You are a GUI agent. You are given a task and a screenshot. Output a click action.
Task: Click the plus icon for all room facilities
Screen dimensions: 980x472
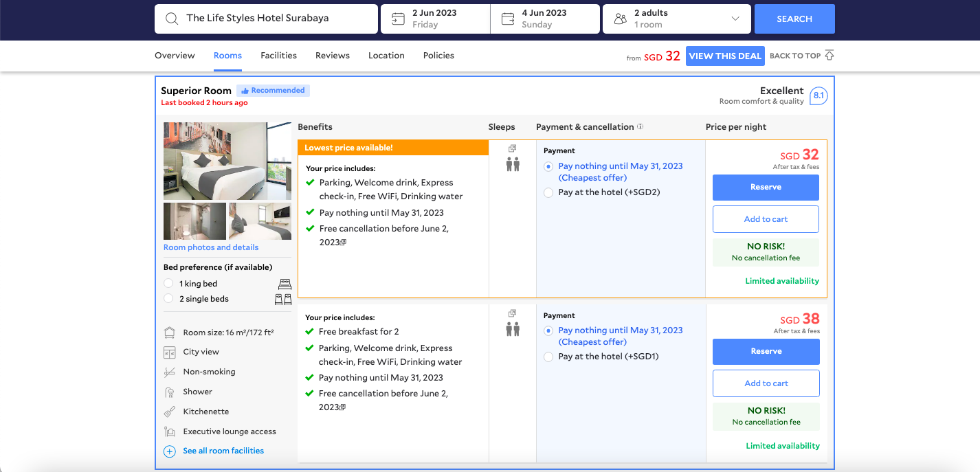pos(170,451)
